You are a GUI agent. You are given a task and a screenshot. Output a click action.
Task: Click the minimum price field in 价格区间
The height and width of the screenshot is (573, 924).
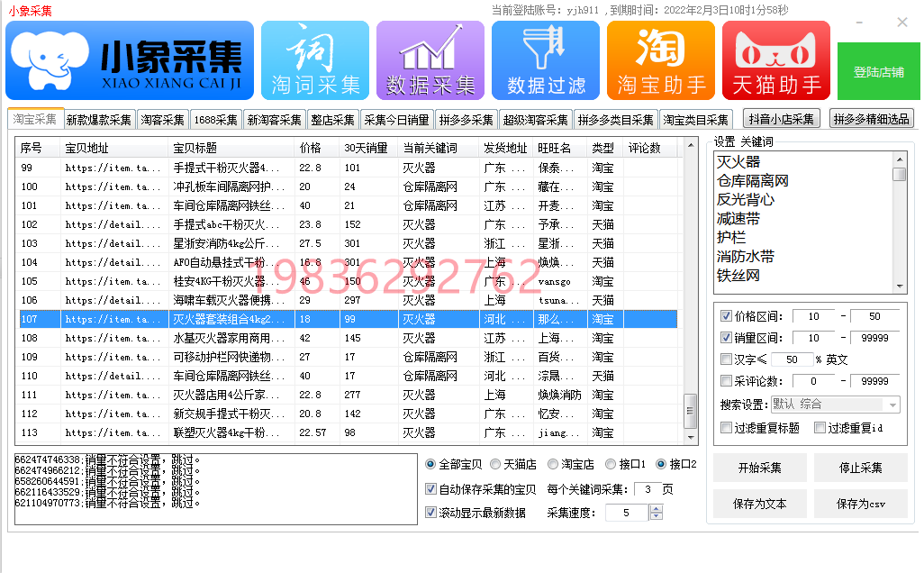click(x=814, y=316)
